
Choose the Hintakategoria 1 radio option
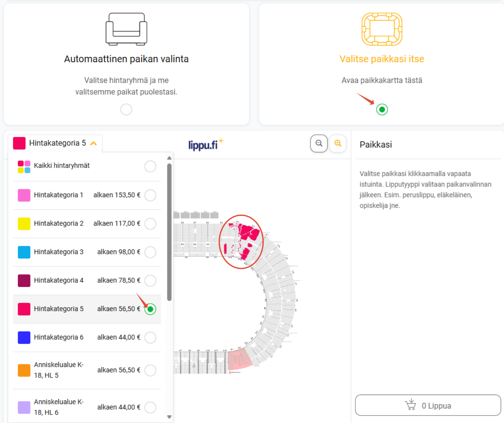(x=150, y=195)
